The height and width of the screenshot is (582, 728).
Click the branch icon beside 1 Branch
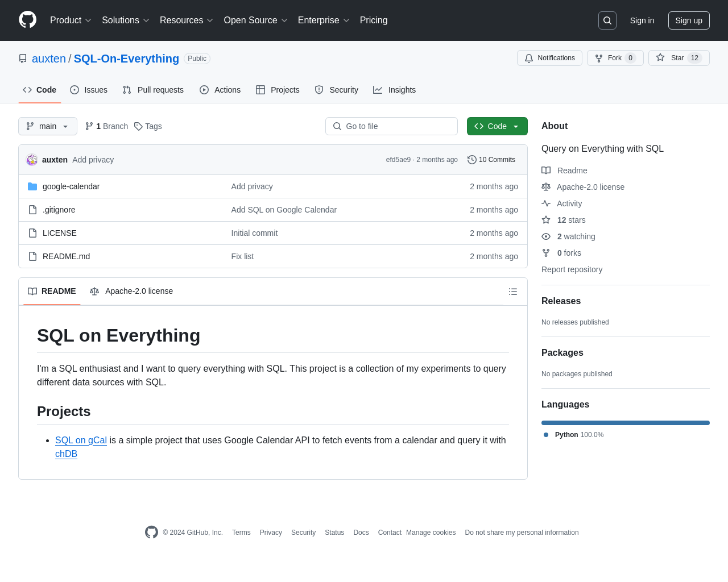[x=89, y=126]
